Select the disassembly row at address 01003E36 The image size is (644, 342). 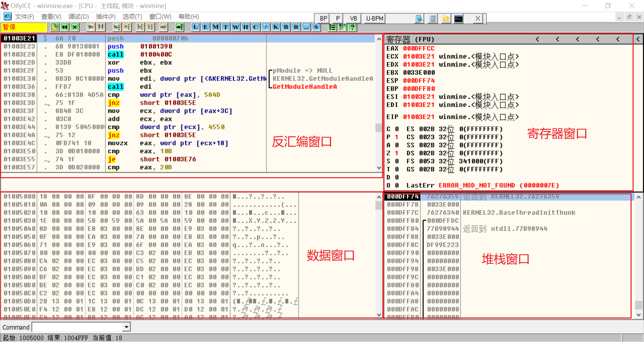[x=188, y=87]
